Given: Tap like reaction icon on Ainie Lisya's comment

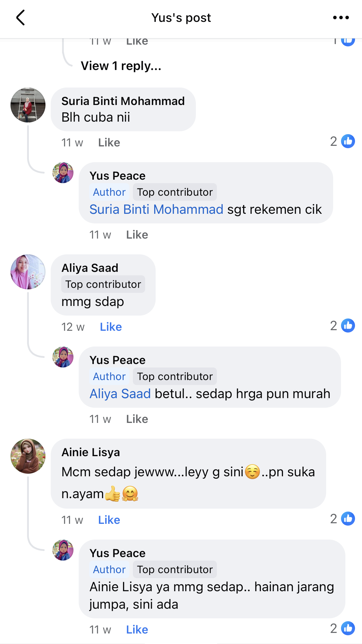Looking at the screenshot, I should point(348,519).
